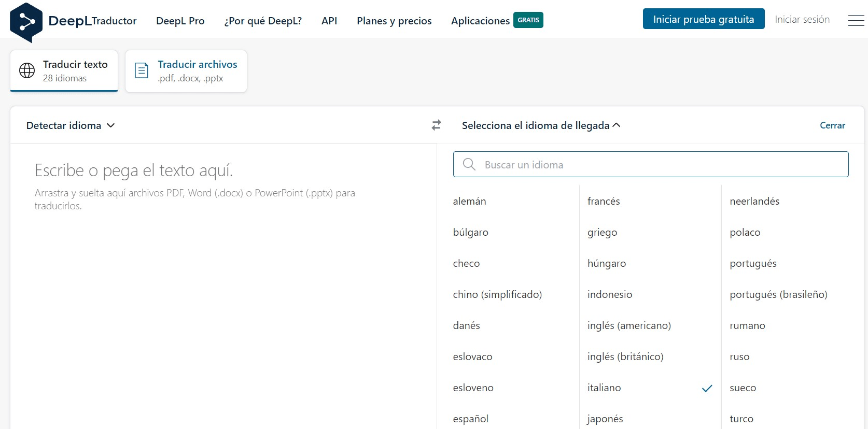Expand the Detectar idioma source dropdown
The height and width of the screenshot is (429, 868).
pyautogui.click(x=71, y=125)
